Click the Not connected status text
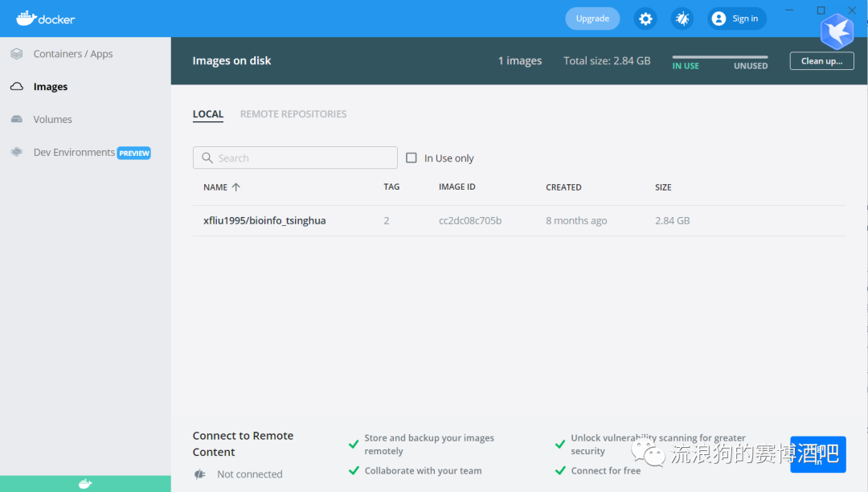Image resolution: width=868 pixels, height=492 pixels. coord(250,474)
